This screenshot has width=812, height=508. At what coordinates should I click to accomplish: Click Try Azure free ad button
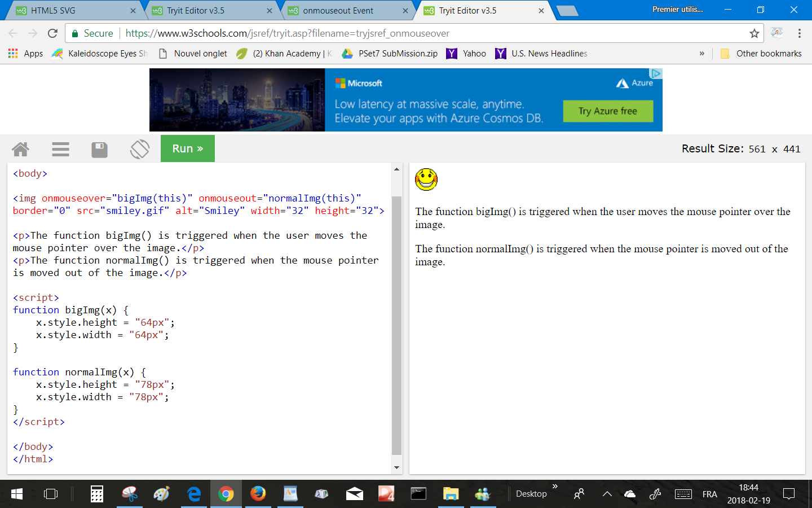click(x=608, y=111)
